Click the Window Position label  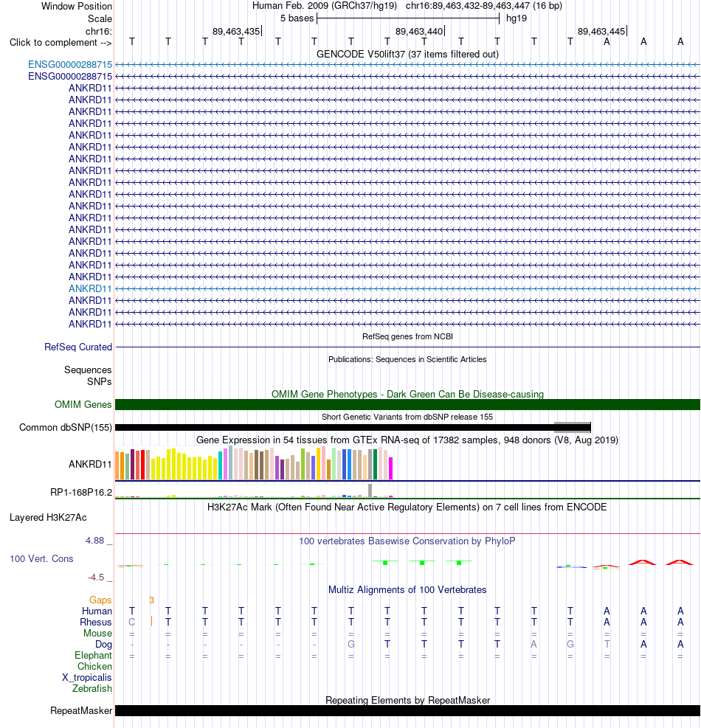pyautogui.click(x=77, y=7)
